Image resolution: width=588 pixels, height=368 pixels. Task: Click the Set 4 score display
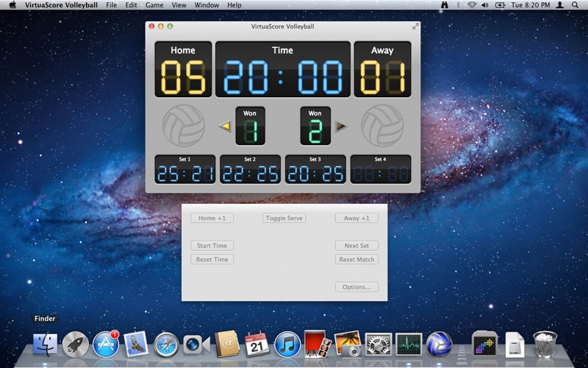point(381,169)
